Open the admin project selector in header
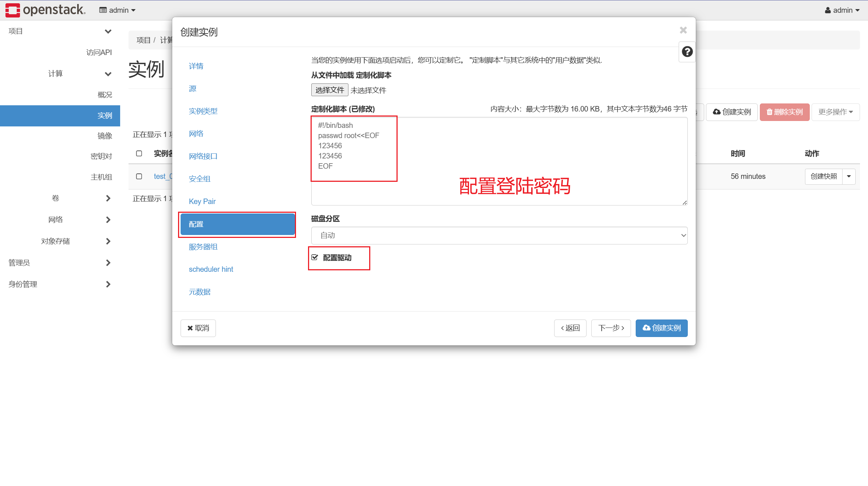The height and width of the screenshot is (486, 868). (x=117, y=10)
